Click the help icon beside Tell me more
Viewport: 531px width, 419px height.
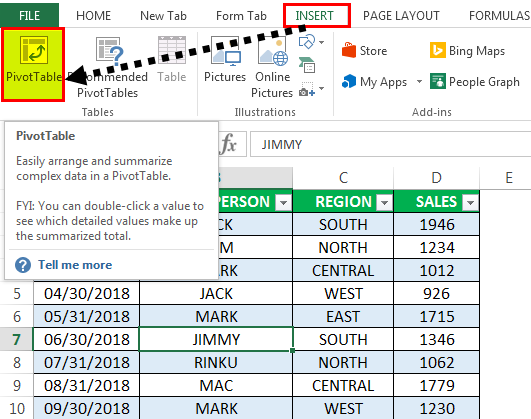23,265
